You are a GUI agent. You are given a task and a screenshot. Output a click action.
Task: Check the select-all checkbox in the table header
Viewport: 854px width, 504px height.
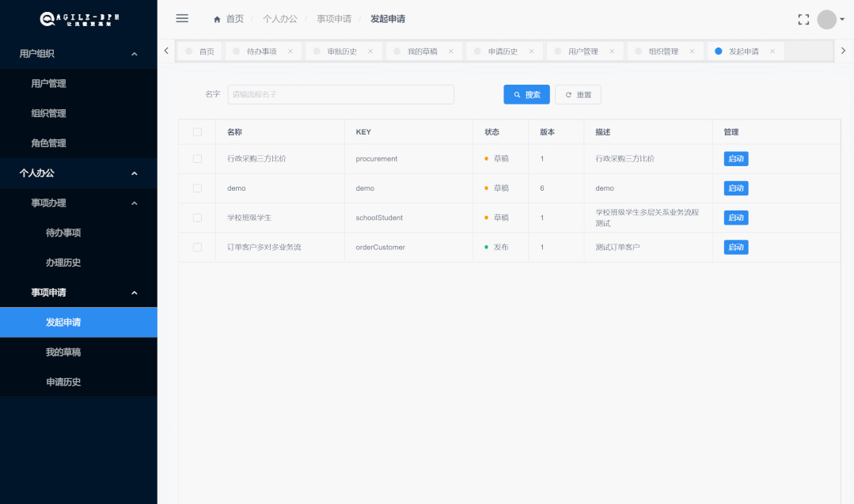[x=197, y=132]
